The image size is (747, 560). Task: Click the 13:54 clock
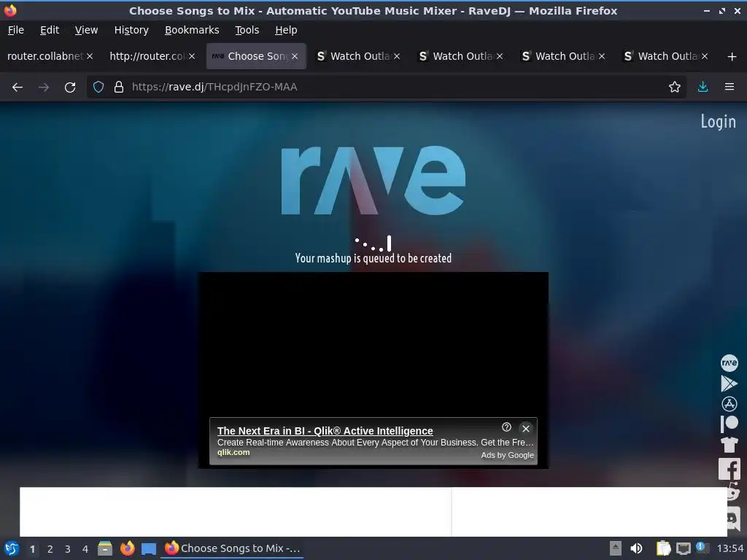coord(729,549)
